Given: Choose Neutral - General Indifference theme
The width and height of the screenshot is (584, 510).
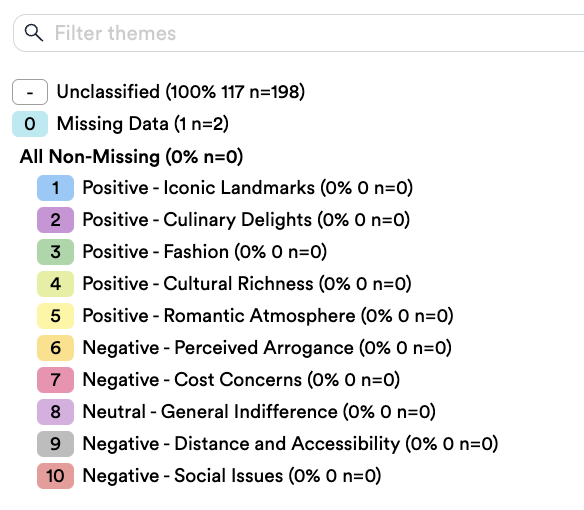Looking at the screenshot, I should (259, 412).
